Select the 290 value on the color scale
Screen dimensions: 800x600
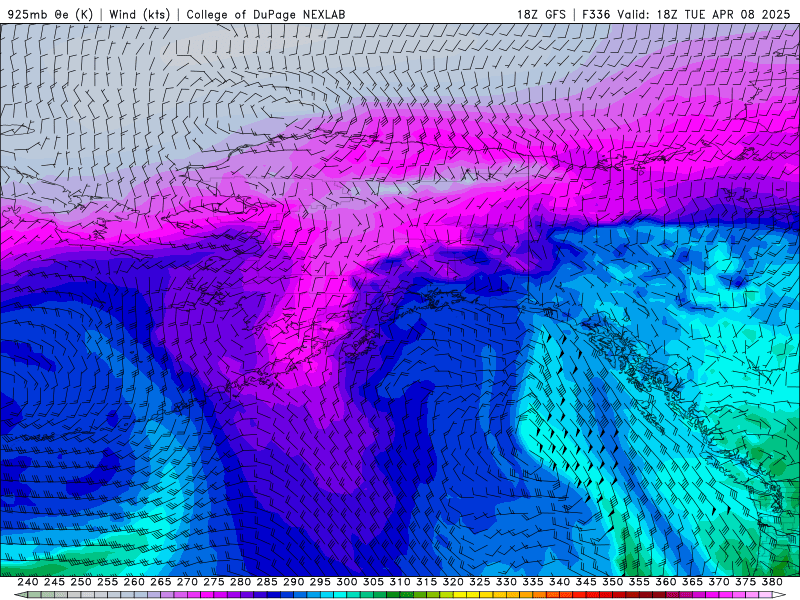pos(293,582)
